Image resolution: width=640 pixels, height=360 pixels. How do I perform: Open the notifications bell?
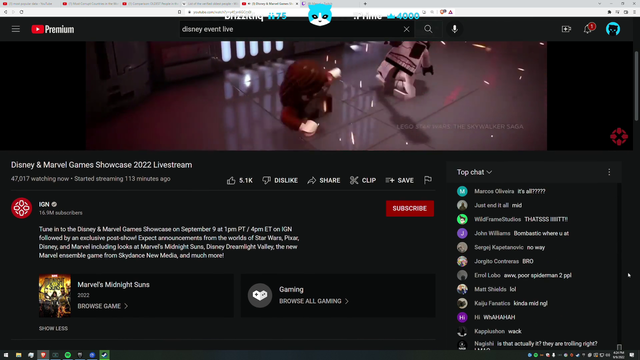pos(588,29)
